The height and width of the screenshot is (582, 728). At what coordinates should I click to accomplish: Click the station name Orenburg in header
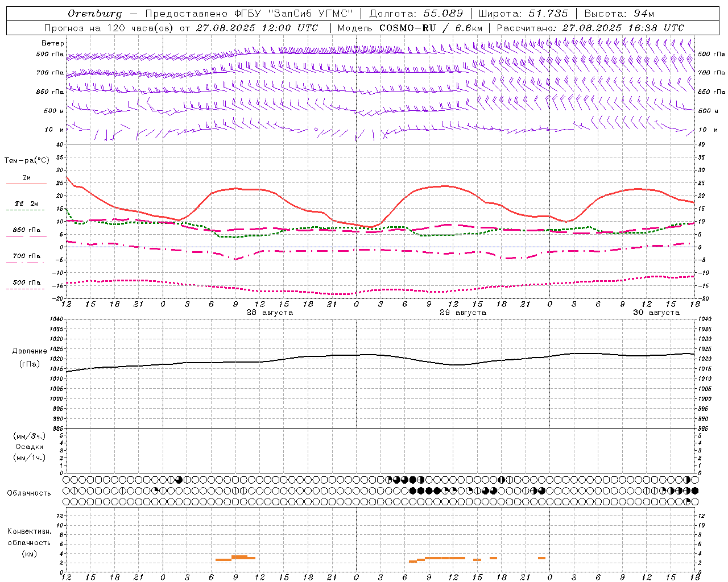click(94, 14)
